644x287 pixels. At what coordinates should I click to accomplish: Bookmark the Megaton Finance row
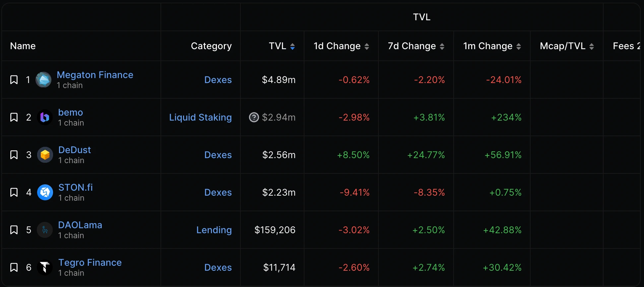(14, 80)
